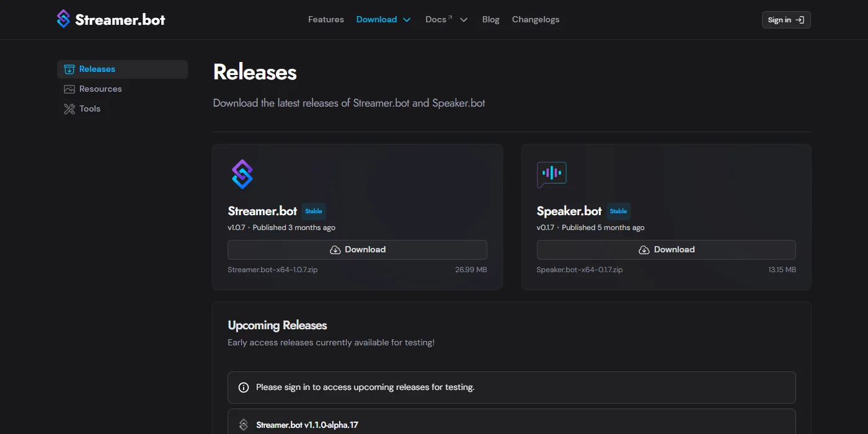Click the Speaker.bot card title
Viewport: 868px width, 434px height.
click(x=569, y=211)
